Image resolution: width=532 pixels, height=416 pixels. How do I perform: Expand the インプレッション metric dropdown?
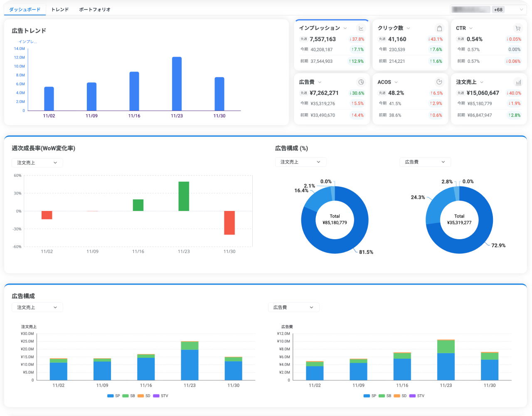[x=345, y=28]
